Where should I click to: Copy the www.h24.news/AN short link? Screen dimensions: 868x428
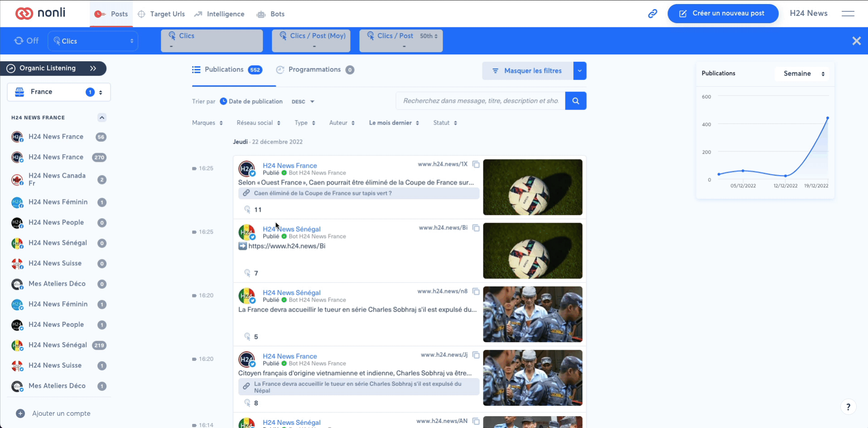476,421
